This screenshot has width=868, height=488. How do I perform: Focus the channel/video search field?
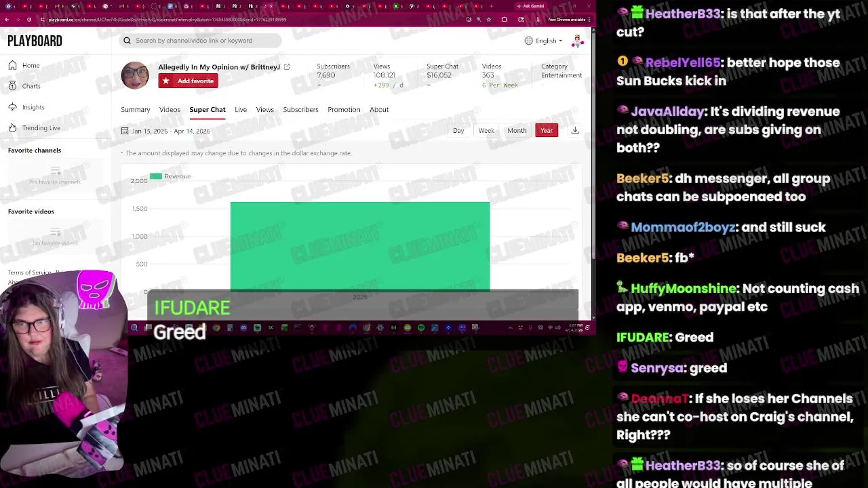click(200, 41)
